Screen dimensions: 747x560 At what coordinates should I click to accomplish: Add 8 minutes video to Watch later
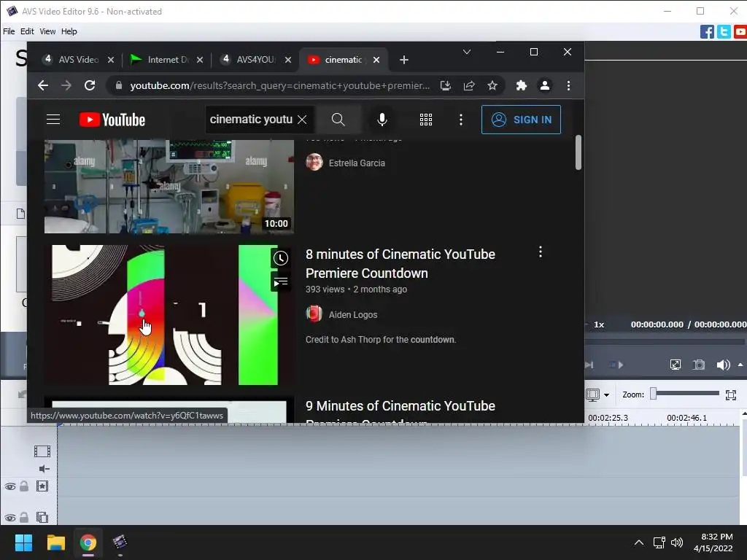pos(281,259)
